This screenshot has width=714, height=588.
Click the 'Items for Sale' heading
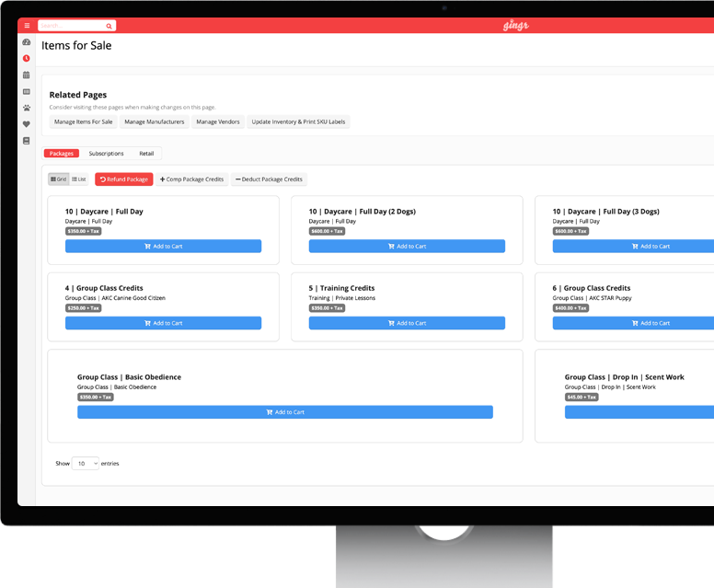click(x=76, y=45)
